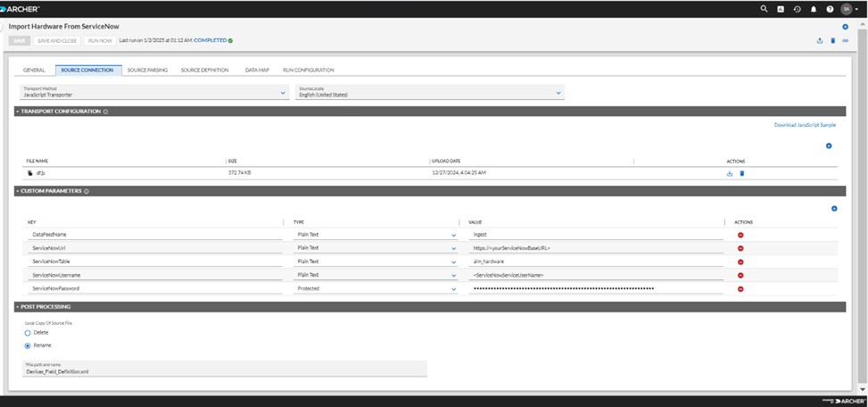Screen dimensions: 868x407
Task: Select the Rename radio option
Action: click(28, 345)
